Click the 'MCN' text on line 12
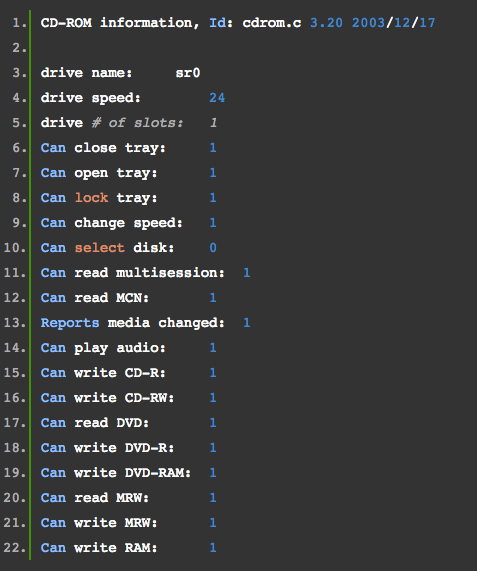 (x=132, y=298)
